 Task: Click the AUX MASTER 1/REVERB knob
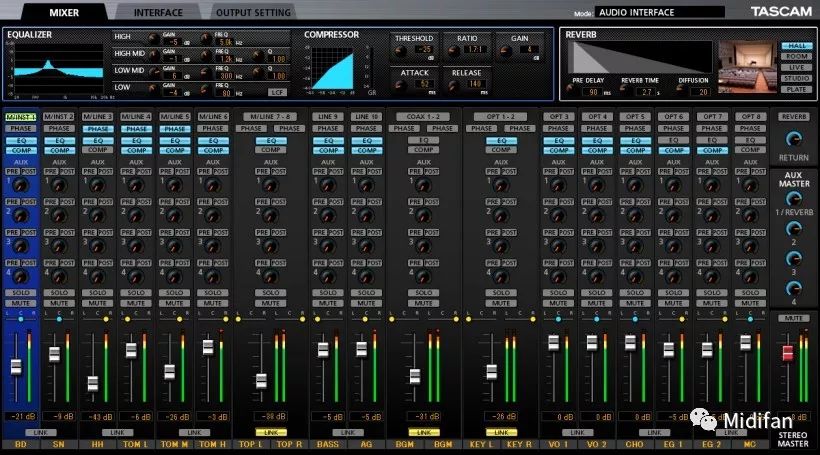click(793, 199)
